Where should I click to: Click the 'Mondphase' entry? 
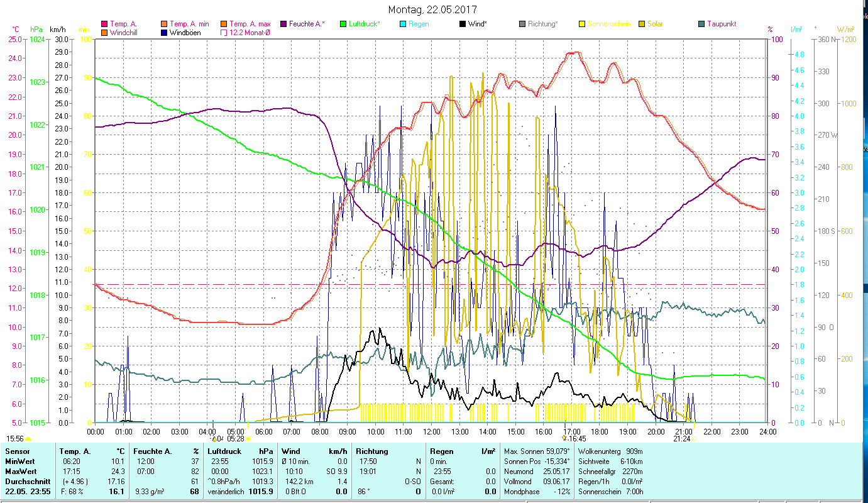click(x=537, y=491)
